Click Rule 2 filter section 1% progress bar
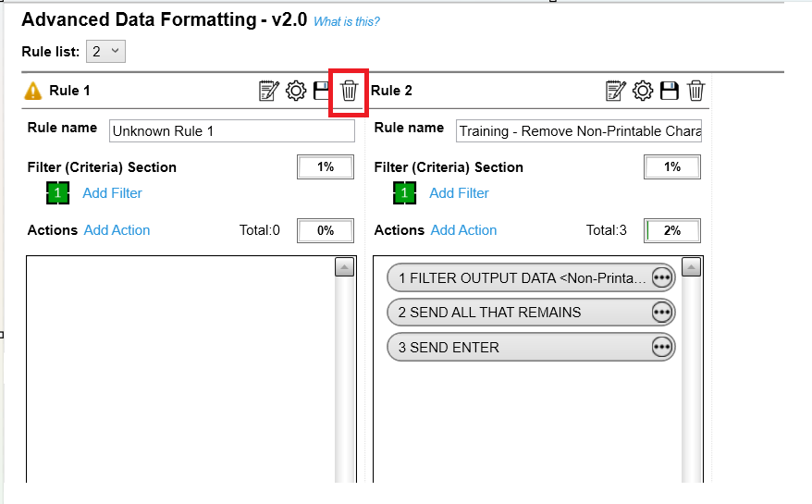Screen dimensions: 812x504 click(x=672, y=166)
